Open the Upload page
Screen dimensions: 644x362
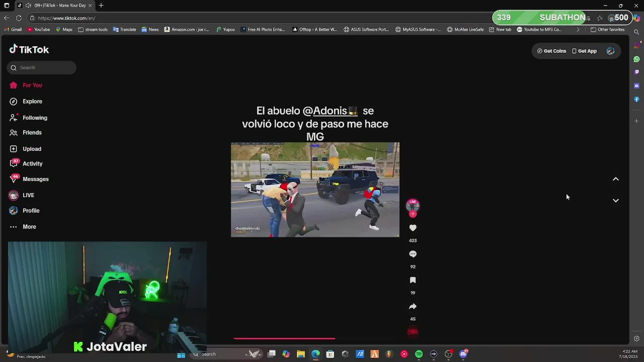pos(26,149)
